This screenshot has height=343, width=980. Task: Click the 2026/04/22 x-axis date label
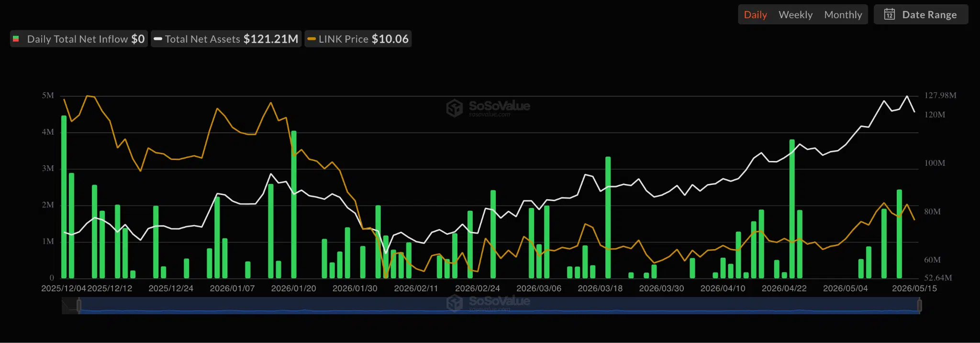coord(784,288)
